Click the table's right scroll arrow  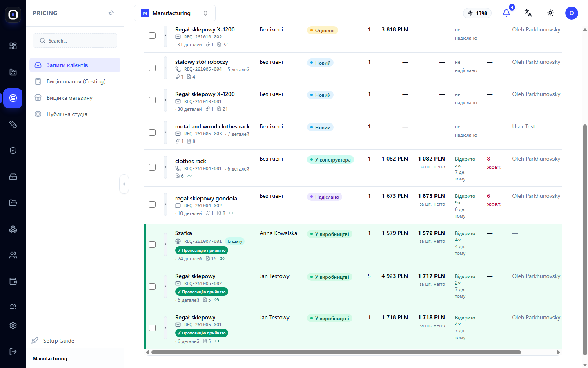559,352
